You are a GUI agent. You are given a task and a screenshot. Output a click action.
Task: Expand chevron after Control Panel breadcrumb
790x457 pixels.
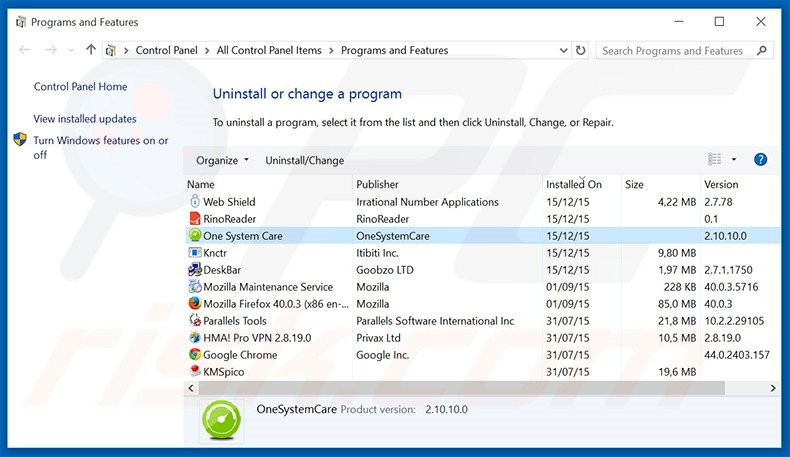[x=207, y=50]
